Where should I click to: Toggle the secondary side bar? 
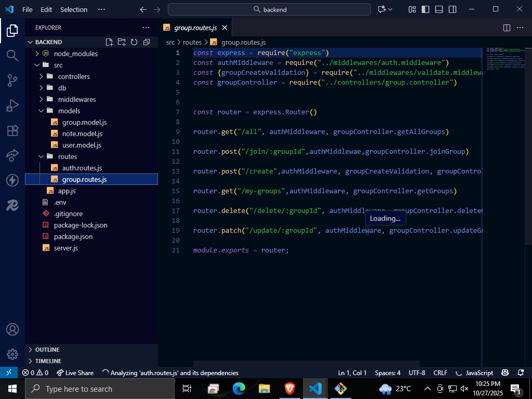(451, 9)
